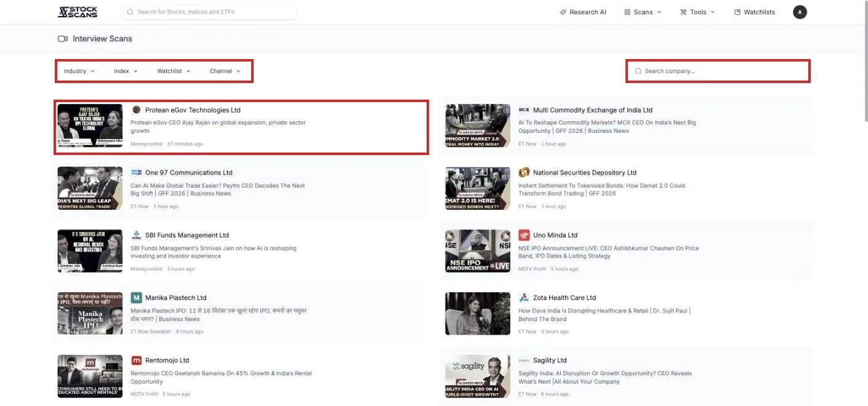Click the One 97 Communications Ltd title
The height and width of the screenshot is (406, 868).
pyautogui.click(x=189, y=173)
